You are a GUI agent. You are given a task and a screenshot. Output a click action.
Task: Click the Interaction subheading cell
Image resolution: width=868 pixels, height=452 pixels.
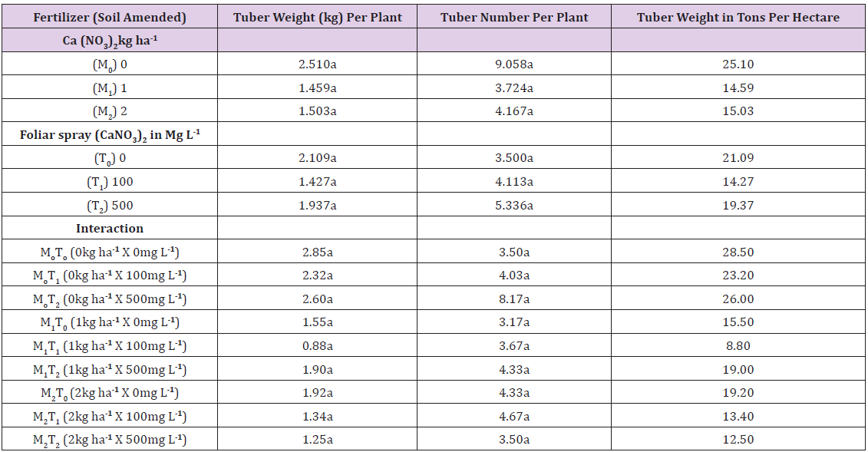pyautogui.click(x=110, y=229)
